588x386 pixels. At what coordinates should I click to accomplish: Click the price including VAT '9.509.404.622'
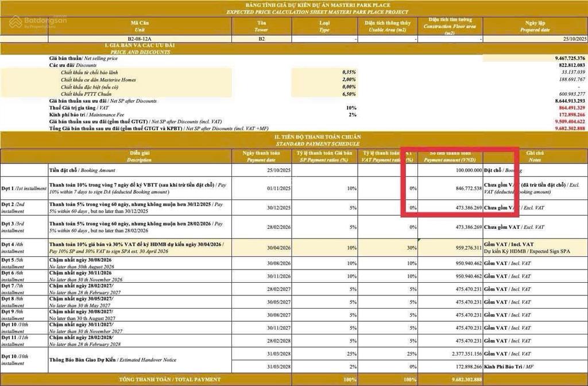(x=570, y=122)
